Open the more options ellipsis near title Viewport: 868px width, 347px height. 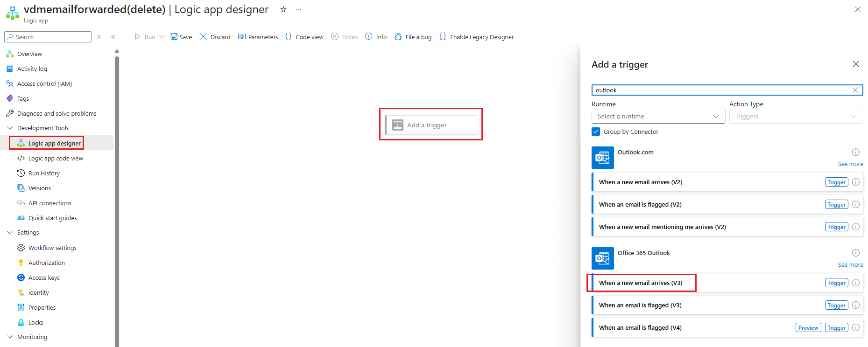tap(298, 9)
